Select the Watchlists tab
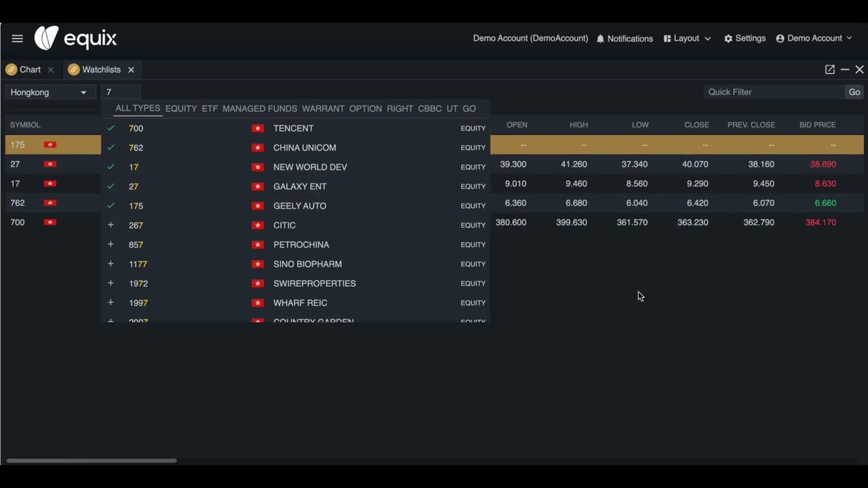The height and width of the screenshot is (488, 868). click(101, 70)
